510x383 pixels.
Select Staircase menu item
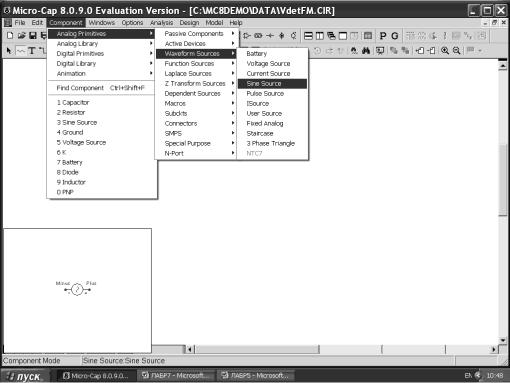point(272,134)
